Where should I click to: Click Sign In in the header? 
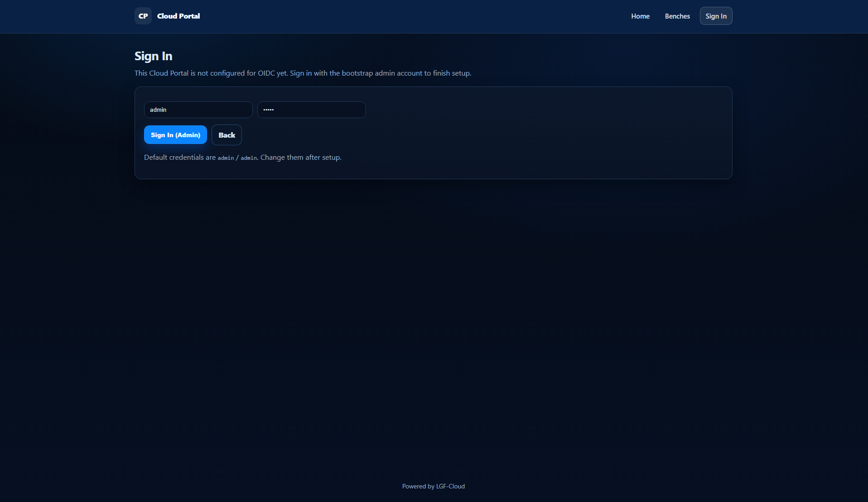[x=716, y=16]
